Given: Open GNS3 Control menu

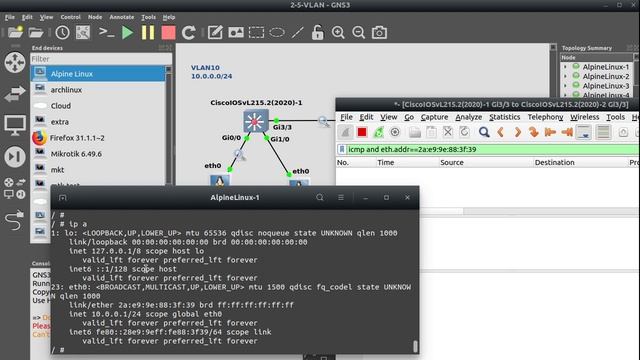Looking at the screenshot, I should pyautogui.click(x=70, y=17).
